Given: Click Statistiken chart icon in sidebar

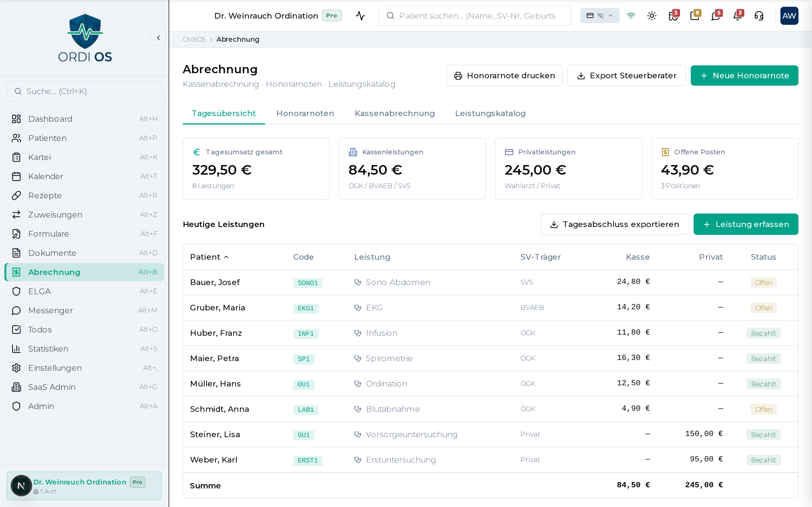Looking at the screenshot, I should (16, 349).
